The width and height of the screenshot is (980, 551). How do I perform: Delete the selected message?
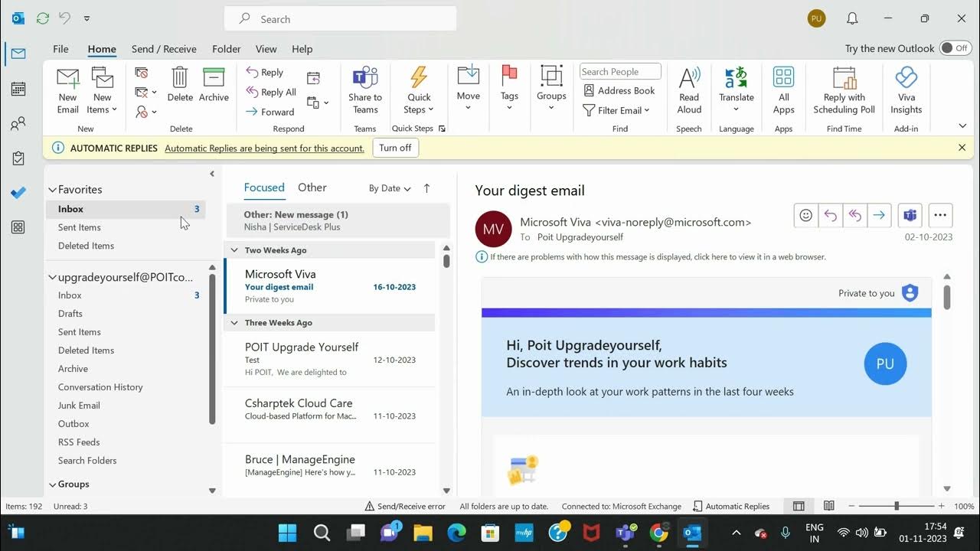[180, 85]
